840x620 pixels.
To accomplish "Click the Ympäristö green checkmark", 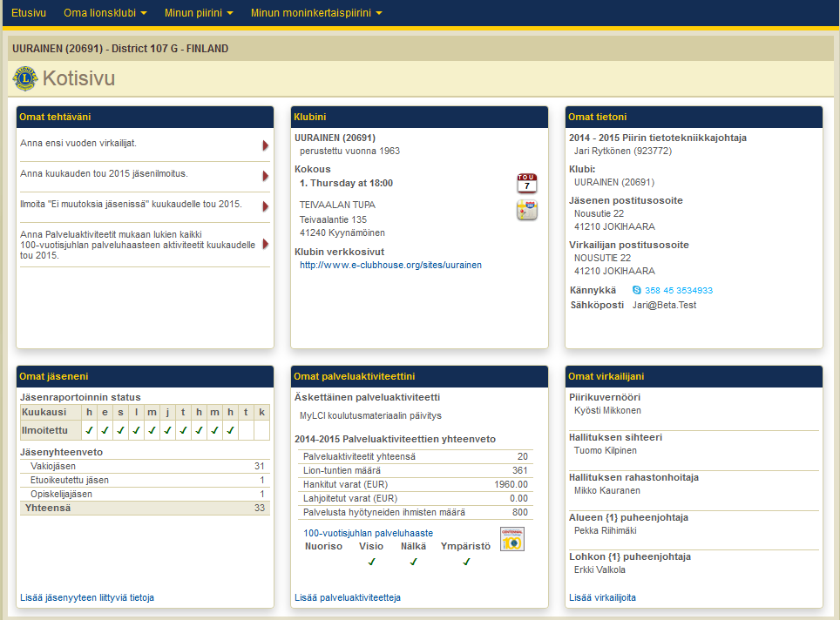I will tap(466, 562).
